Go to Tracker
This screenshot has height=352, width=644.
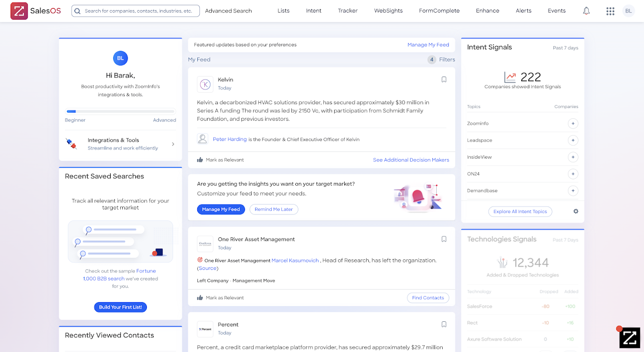(348, 11)
